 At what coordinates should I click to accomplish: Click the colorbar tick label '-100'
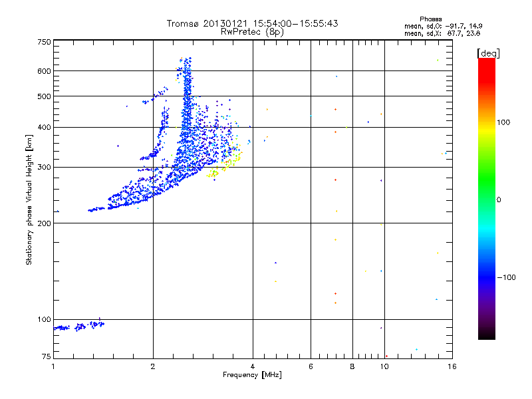pyautogui.click(x=506, y=277)
